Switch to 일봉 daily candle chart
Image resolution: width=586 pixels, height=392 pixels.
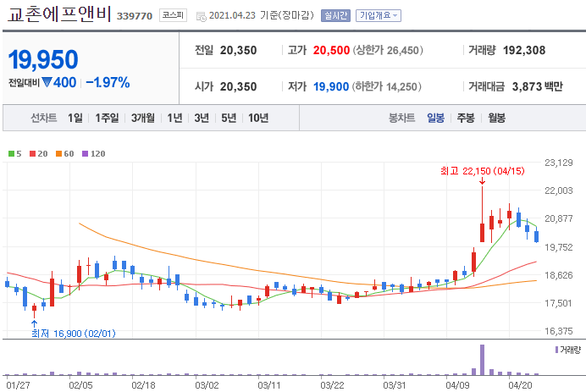[x=436, y=118]
